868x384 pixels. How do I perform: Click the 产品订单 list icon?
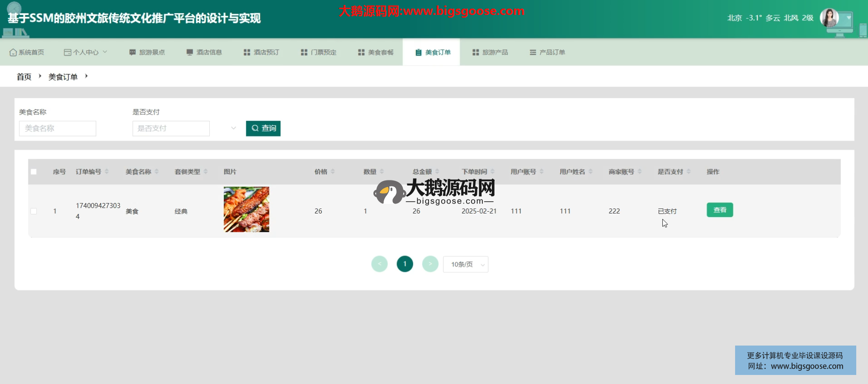(533, 52)
